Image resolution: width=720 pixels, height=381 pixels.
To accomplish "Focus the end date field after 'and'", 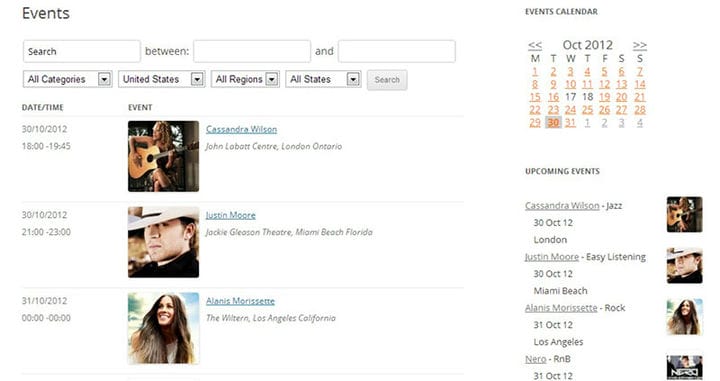I will [x=397, y=51].
